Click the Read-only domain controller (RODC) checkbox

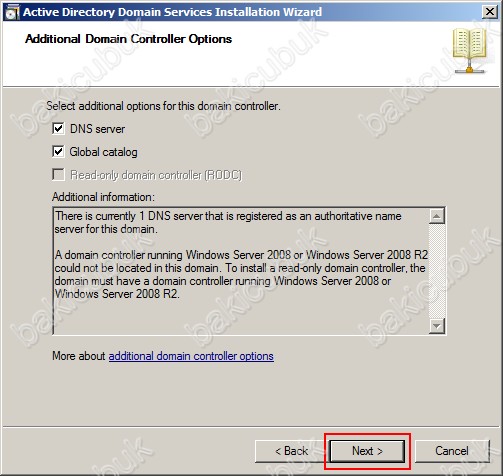58,175
